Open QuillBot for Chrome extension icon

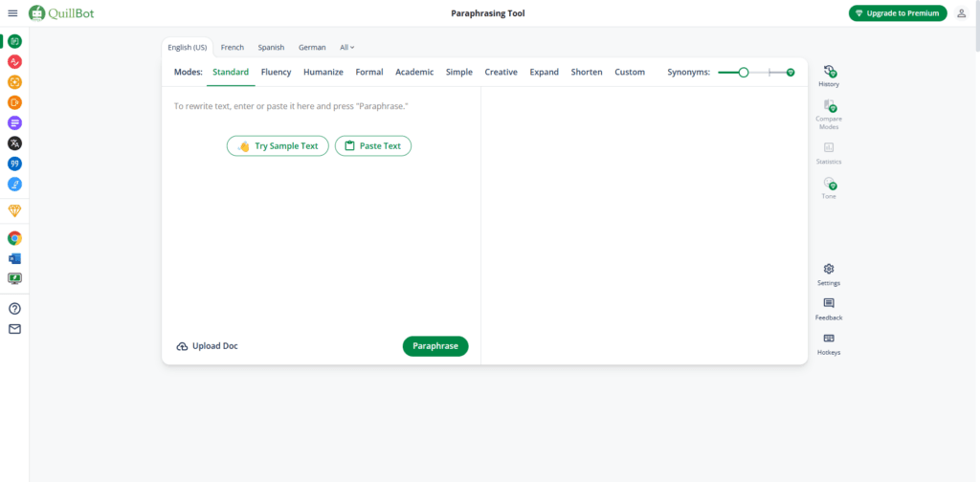point(14,238)
